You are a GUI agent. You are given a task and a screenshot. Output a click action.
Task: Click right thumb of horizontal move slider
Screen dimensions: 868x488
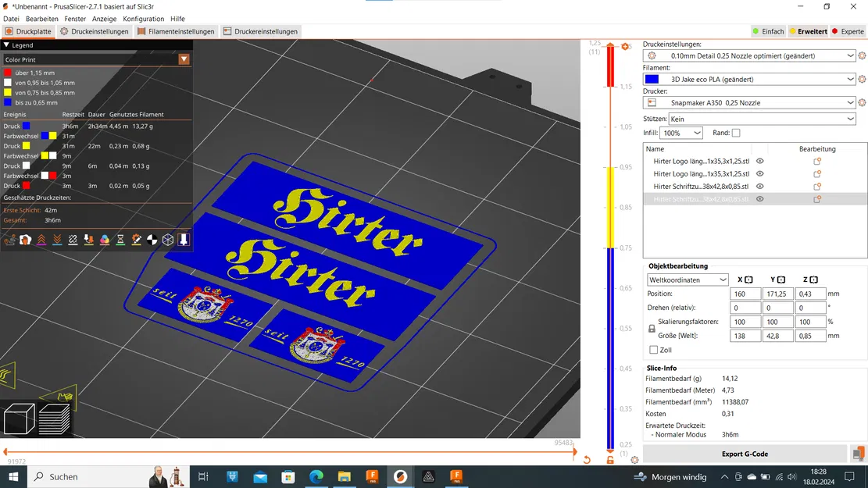(x=574, y=451)
